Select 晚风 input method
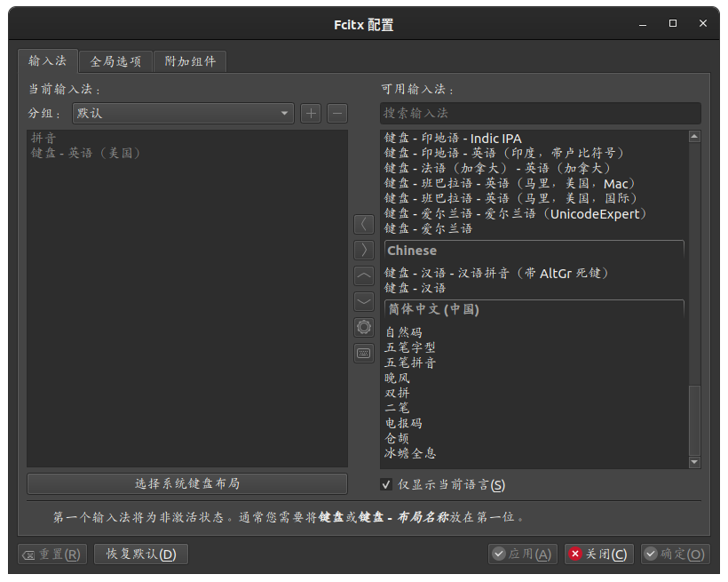The image size is (728, 582). (x=534, y=378)
